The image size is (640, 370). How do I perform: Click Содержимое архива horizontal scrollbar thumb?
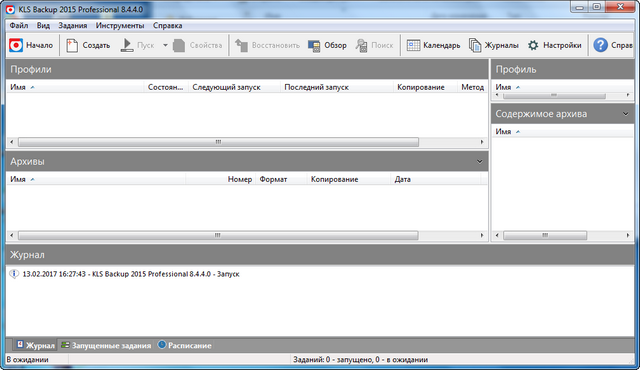point(545,235)
